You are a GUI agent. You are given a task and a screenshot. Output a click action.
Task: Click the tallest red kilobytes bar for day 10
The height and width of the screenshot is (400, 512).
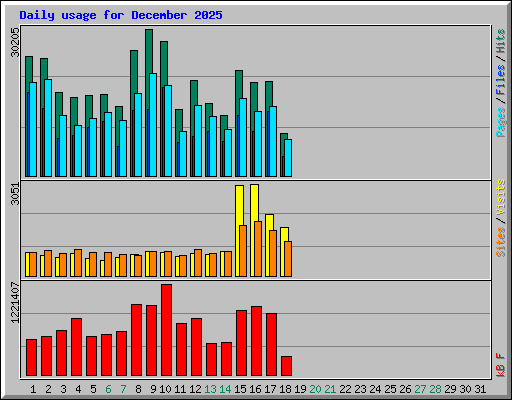[x=167, y=330]
